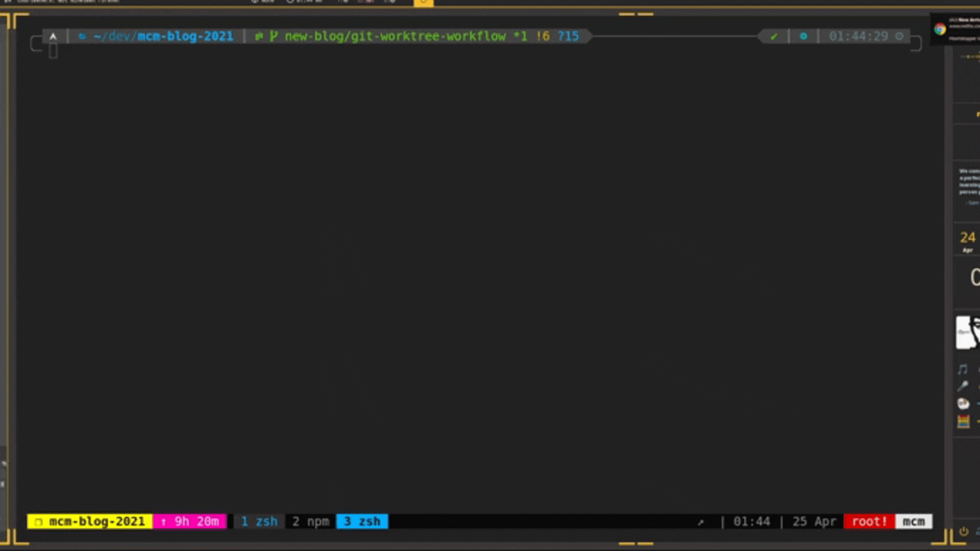Screen dimensions: 980x551
Task: Click the green checkmark status icon
Action: (774, 36)
